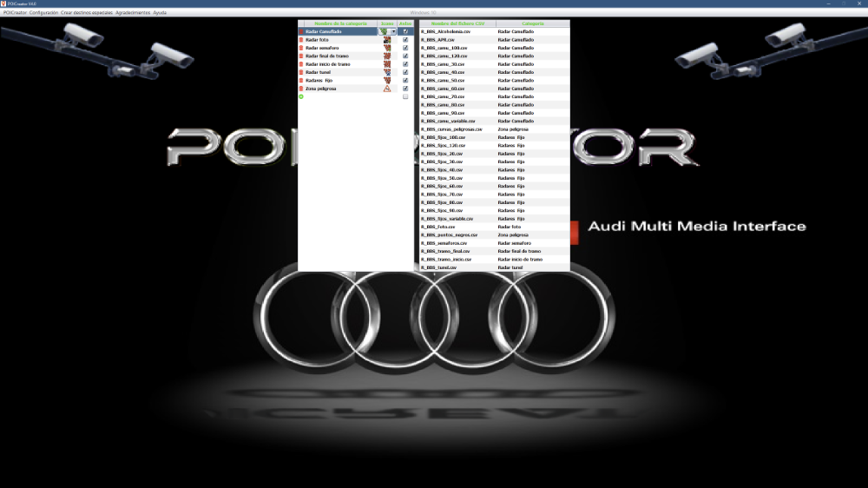The height and width of the screenshot is (488, 868).
Task: Click category cell next to R_BBS_fijos_50.csv
Action: pyautogui.click(x=533, y=178)
